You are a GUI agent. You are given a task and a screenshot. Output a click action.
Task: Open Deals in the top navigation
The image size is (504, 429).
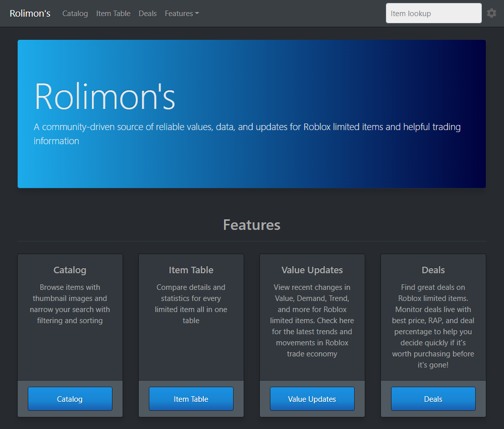pos(147,14)
